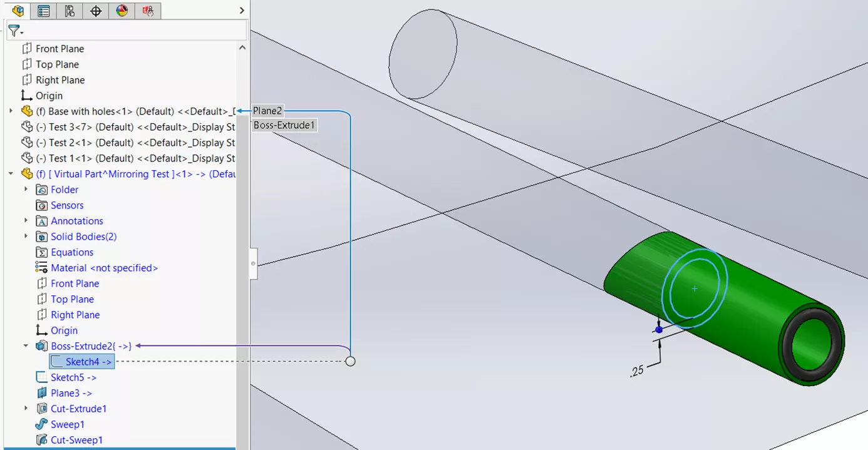Click the CAM add-in tab icon
868x450 pixels.
[x=148, y=11]
